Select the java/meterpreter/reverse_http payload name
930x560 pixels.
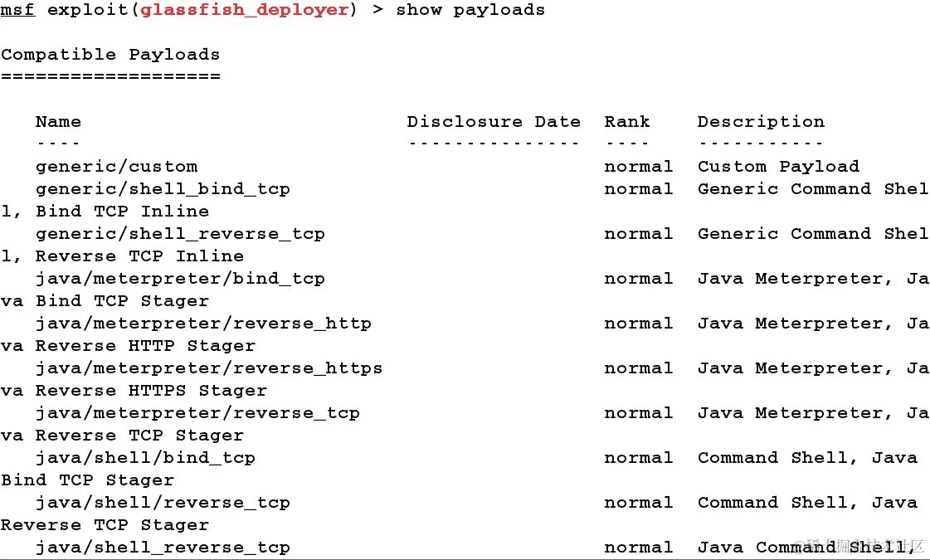point(203,324)
